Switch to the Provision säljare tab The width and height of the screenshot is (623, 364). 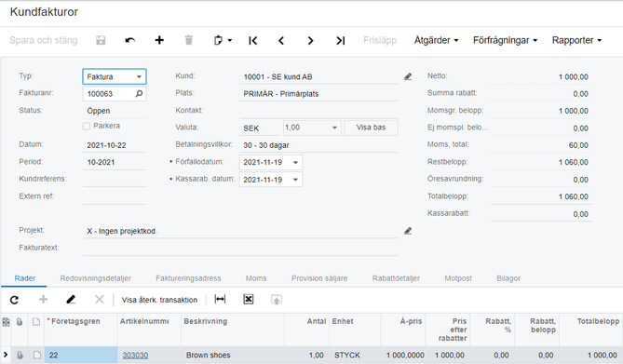pos(319,278)
